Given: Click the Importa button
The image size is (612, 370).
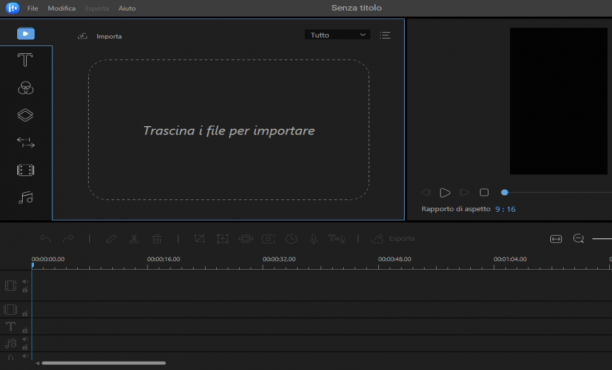Looking at the screenshot, I should (x=109, y=36).
